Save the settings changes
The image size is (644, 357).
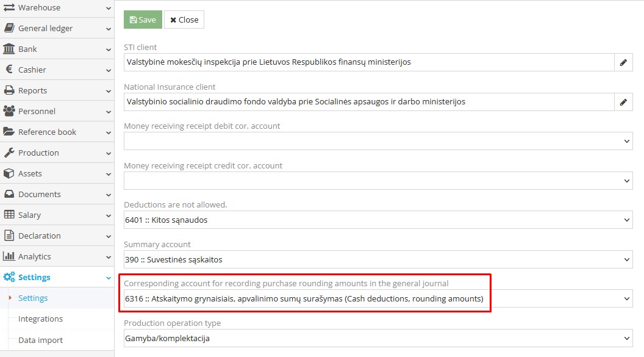coord(142,19)
